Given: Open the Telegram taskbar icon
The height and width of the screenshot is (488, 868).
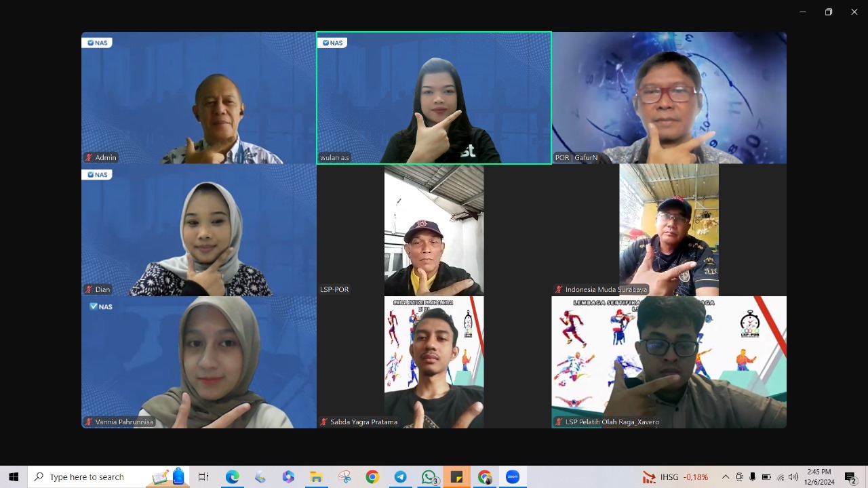Looking at the screenshot, I should (x=401, y=477).
